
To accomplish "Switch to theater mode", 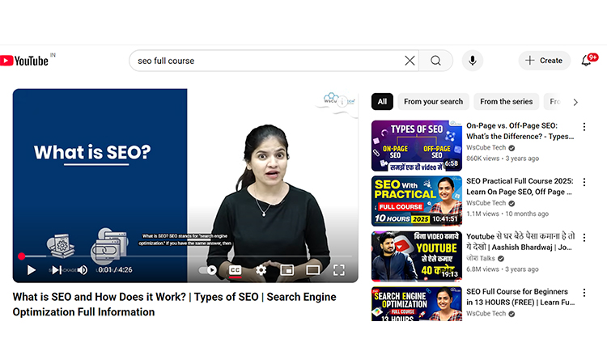I will click(x=312, y=270).
